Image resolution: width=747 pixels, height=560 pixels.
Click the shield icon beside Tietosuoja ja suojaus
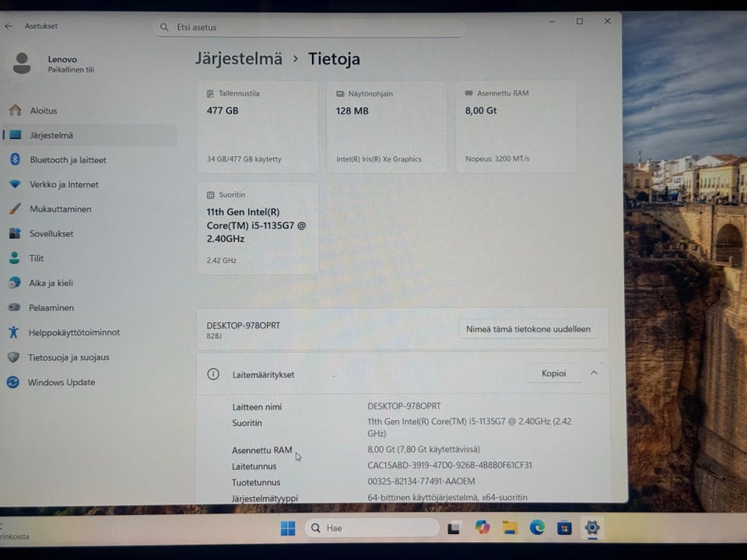click(13, 357)
